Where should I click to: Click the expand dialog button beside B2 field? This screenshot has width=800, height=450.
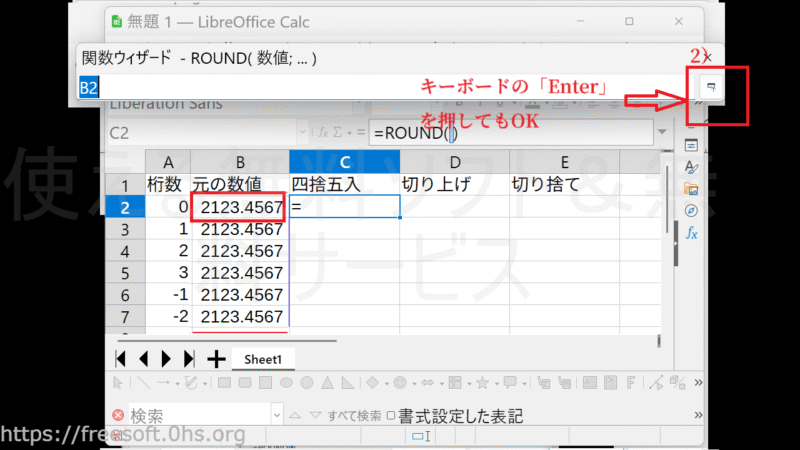click(711, 88)
